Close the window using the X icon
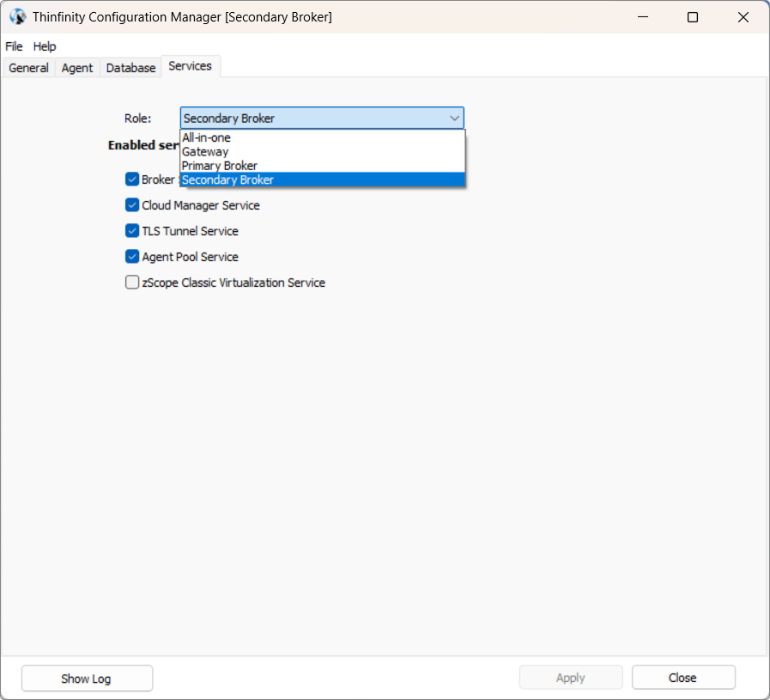The width and height of the screenshot is (770, 700). point(743,17)
